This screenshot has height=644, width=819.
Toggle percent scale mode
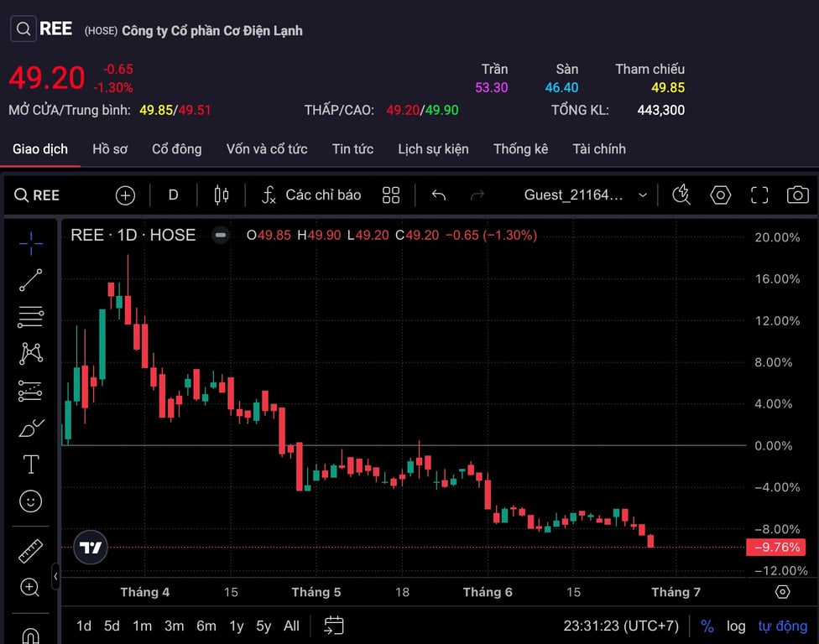tap(707, 626)
